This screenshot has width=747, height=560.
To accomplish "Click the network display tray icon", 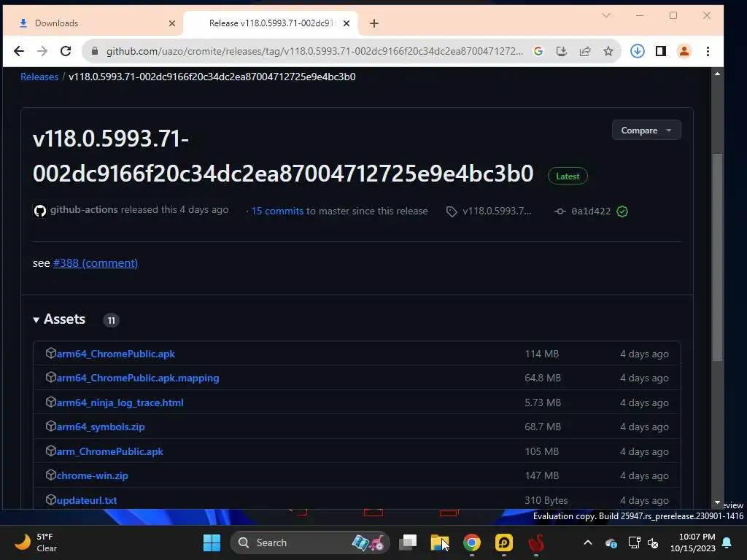I will [x=634, y=542].
